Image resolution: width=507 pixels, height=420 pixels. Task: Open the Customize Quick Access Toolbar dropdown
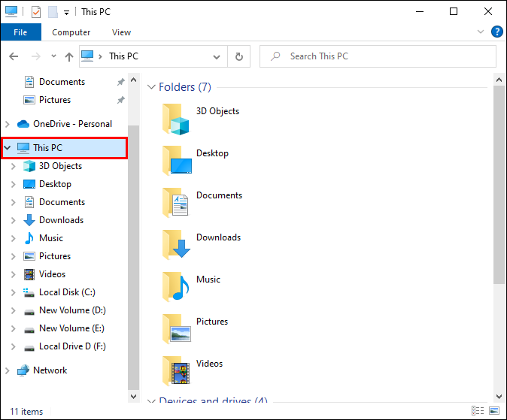pyautogui.click(x=66, y=13)
